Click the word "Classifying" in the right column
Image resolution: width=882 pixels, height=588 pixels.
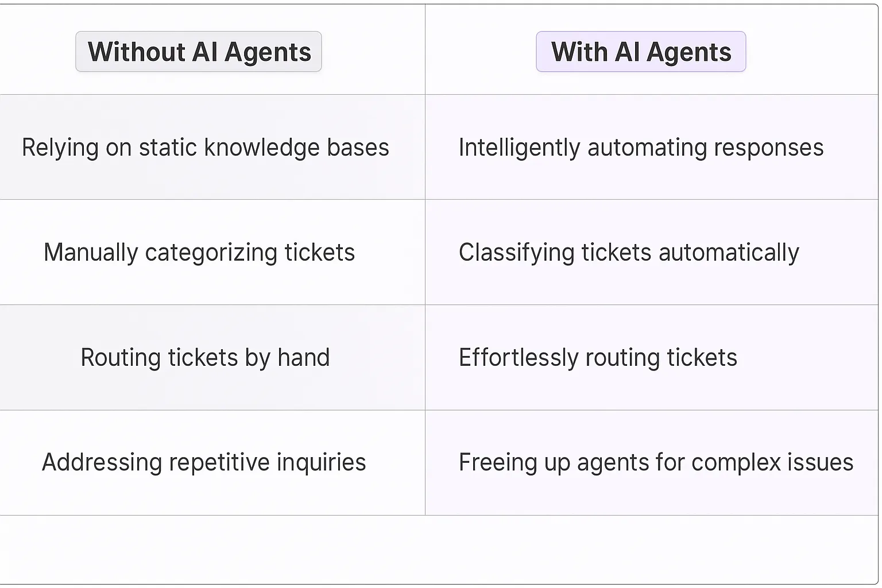tap(516, 253)
